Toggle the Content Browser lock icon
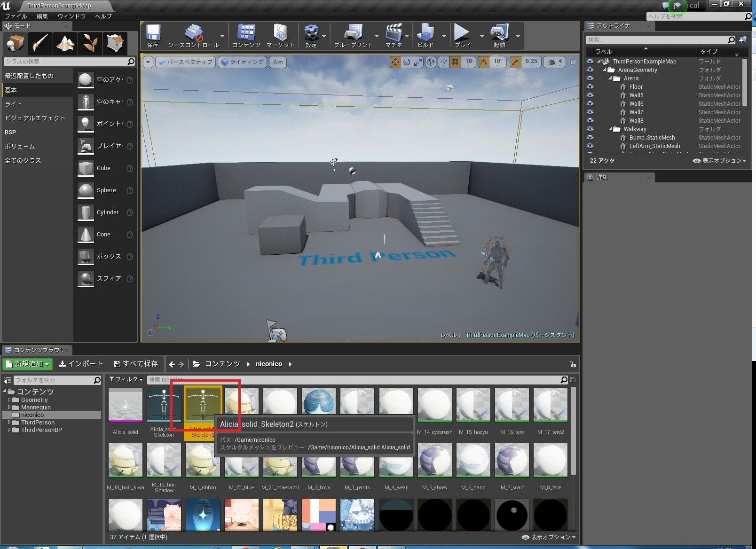756x549 pixels. pos(572,364)
